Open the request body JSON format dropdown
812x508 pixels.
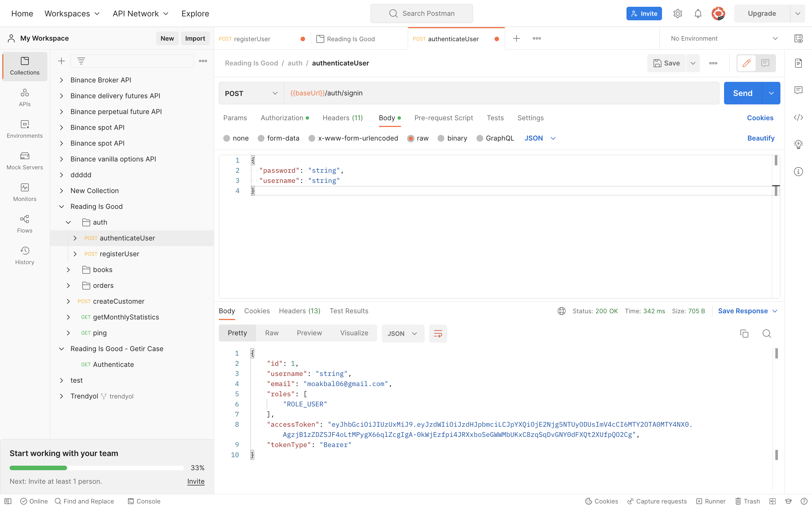[540, 138]
